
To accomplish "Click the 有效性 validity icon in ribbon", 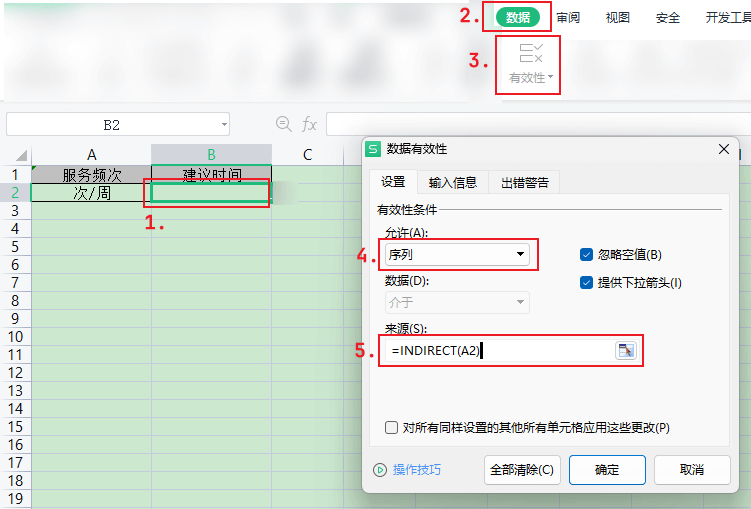I will tap(531, 54).
